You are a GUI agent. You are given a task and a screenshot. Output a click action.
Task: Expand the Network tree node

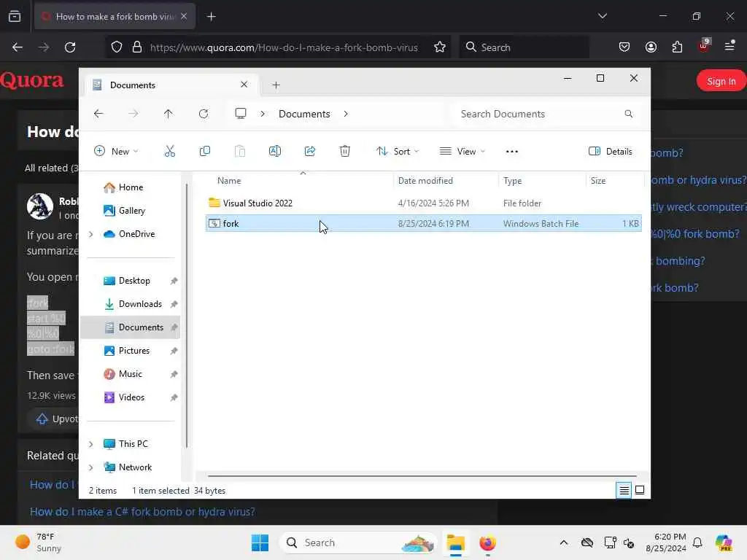pyautogui.click(x=91, y=467)
